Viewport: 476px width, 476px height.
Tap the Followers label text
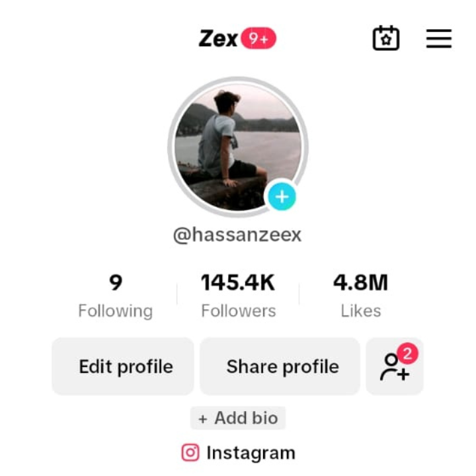point(238,311)
